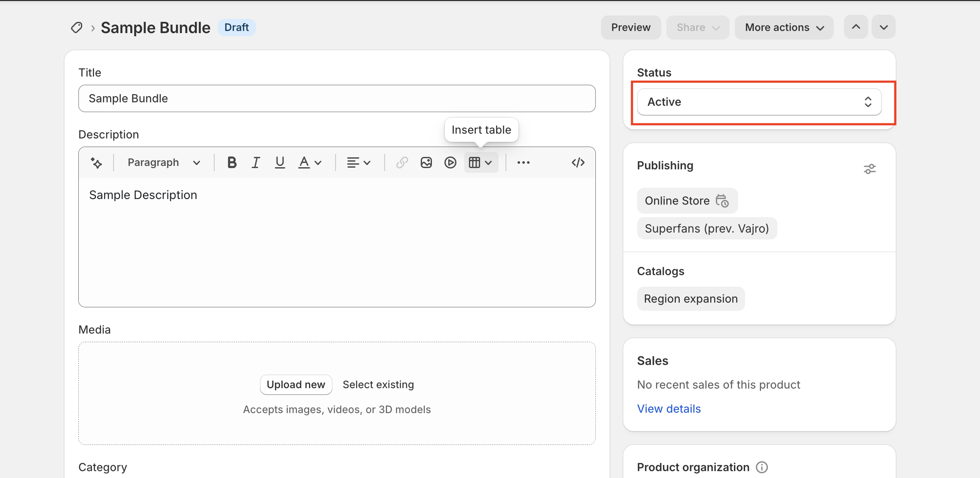Viewport: 980px width, 478px height.
Task: Go to previous product with up arrow
Action: click(x=856, y=27)
